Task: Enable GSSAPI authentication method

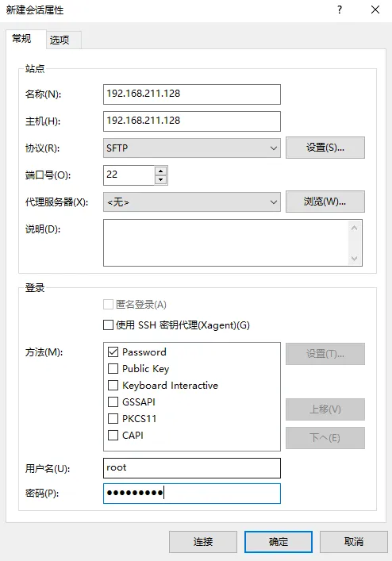Action: (113, 402)
